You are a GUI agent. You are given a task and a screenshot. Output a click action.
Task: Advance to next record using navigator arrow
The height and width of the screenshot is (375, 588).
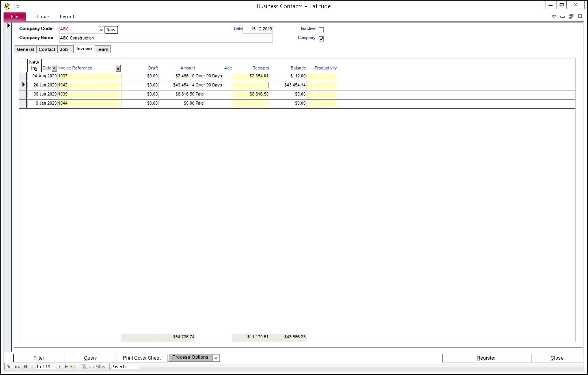(60, 367)
